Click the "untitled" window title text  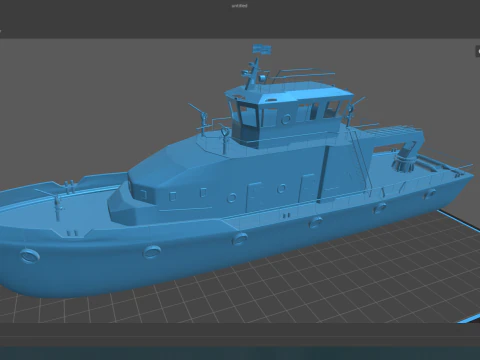coord(239,6)
